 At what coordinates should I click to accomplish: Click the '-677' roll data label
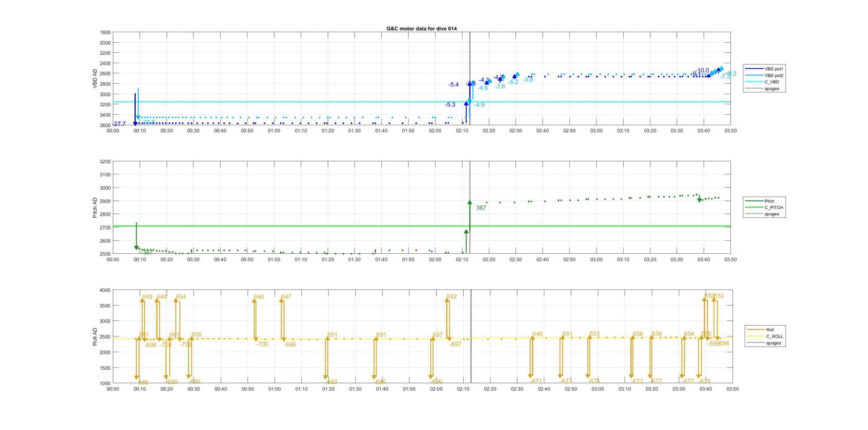(x=656, y=381)
